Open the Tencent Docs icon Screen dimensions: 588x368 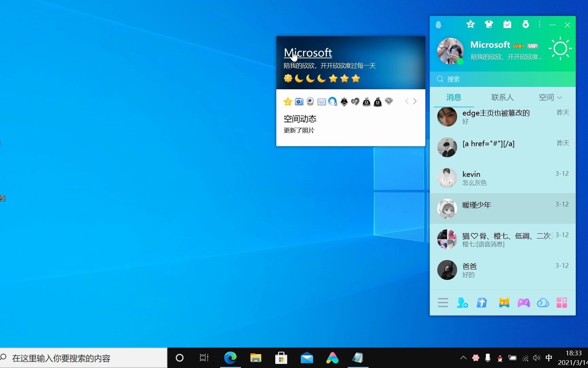pyautogui.click(x=481, y=303)
